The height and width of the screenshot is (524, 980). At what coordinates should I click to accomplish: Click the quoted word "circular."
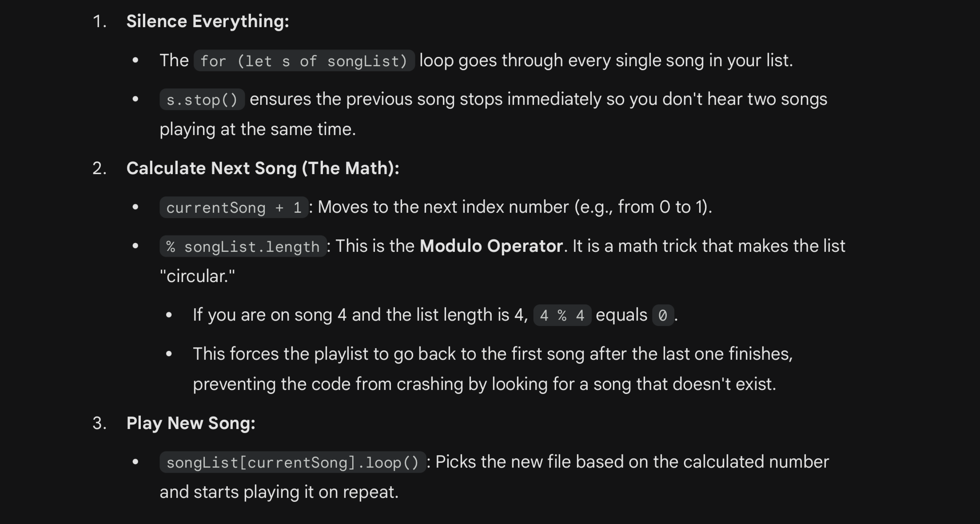point(197,276)
